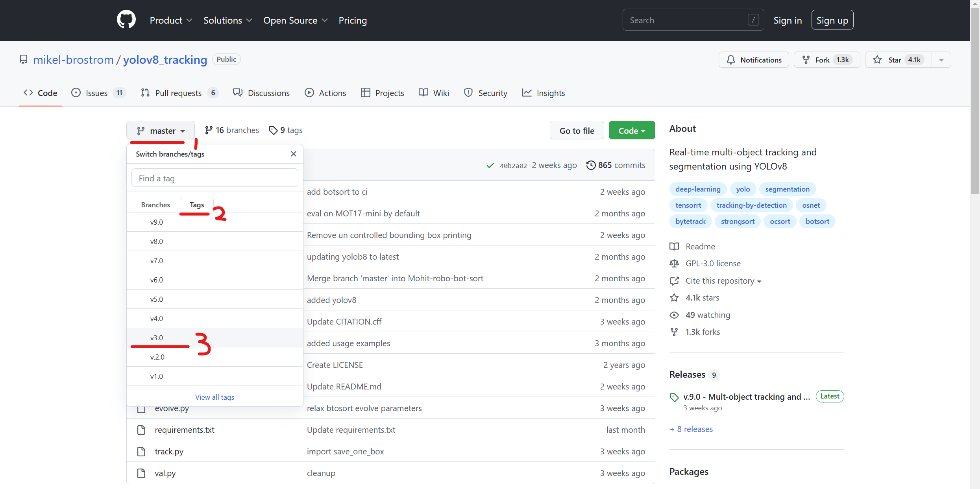Close the Switch branches/tags popup
Screen dimensions: 980x489
(x=293, y=154)
